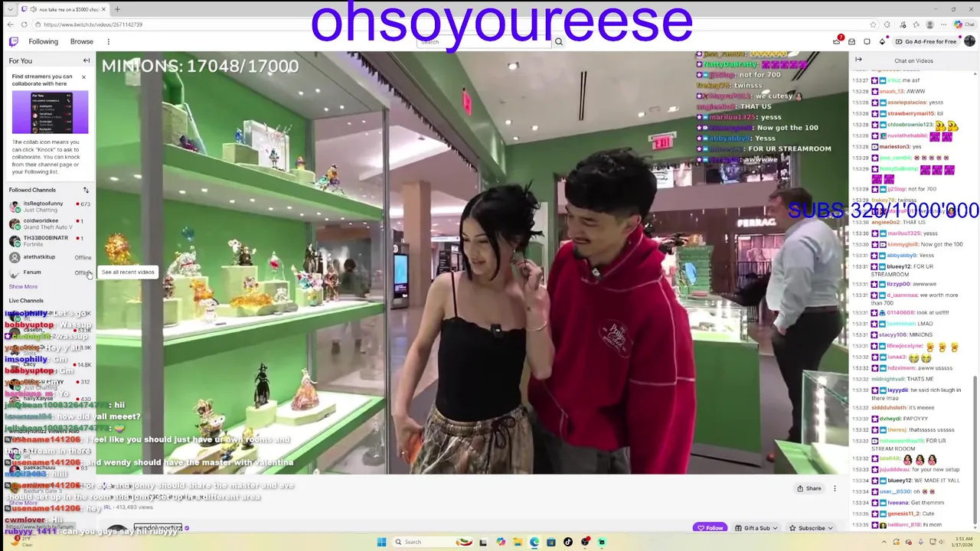
Task: Follow the channel
Action: (710, 528)
